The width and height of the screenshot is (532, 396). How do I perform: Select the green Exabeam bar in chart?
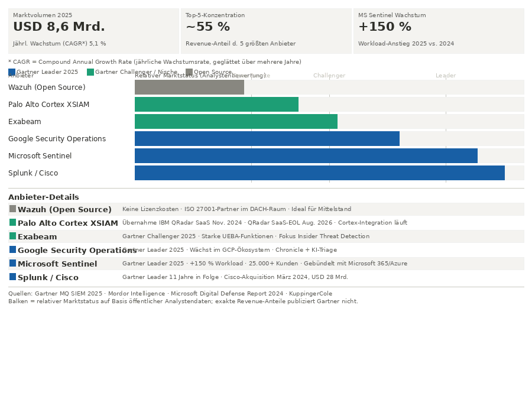point(236,122)
